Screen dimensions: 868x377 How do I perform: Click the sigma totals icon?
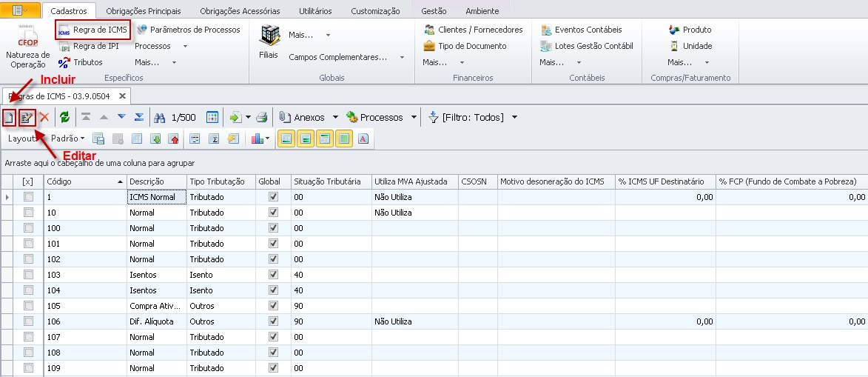tap(214, 139)
